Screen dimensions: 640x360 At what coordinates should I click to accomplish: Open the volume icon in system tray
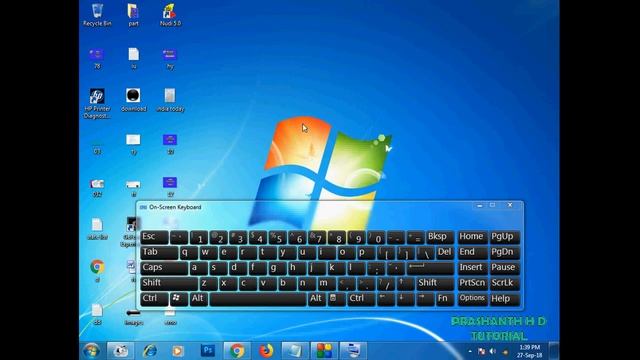[493, 351]
